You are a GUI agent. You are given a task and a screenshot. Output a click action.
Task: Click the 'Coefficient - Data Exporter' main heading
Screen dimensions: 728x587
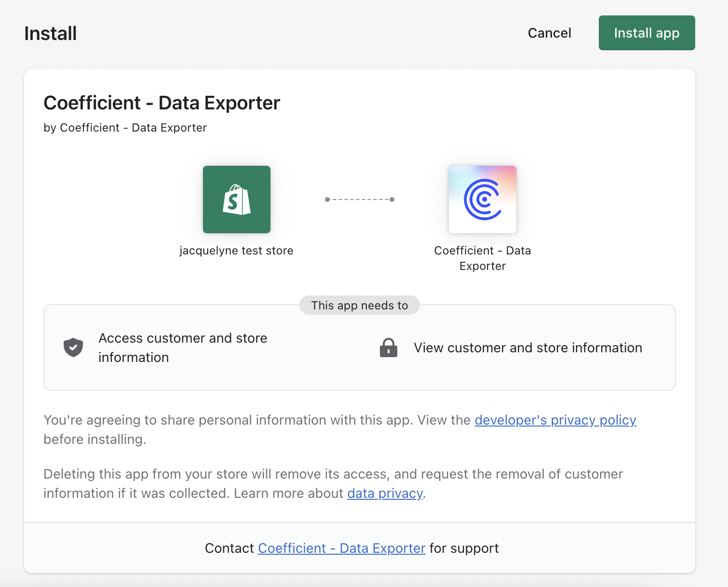pyautogui.click(x=162, y=103)
